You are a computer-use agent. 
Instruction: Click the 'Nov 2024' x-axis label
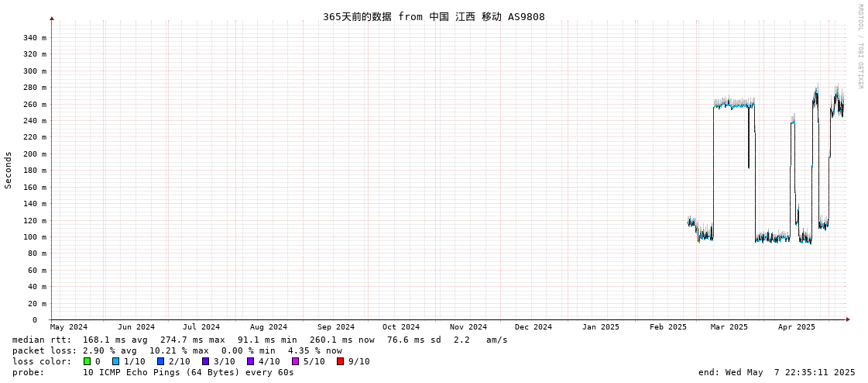point(468,327)
